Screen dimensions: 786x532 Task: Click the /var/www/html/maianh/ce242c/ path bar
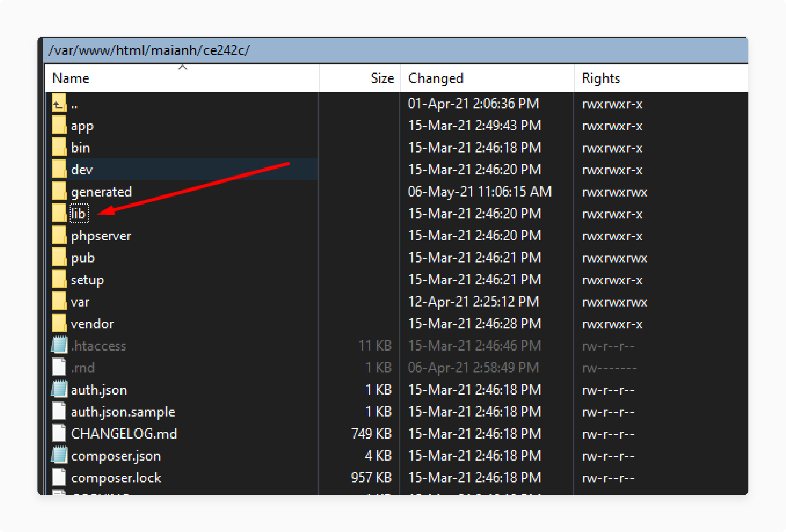click(396, 50)
